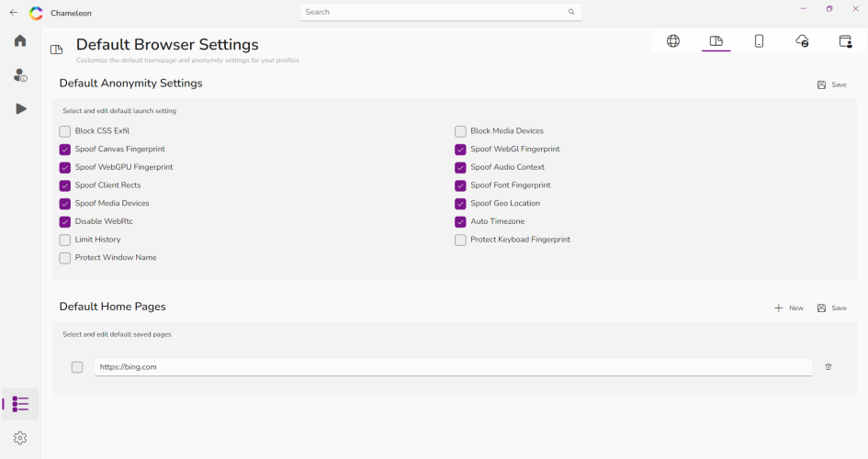Open the play/run sidebar icon
The image size is (868, 459).
pyautogui.click(x=21, y=108)
